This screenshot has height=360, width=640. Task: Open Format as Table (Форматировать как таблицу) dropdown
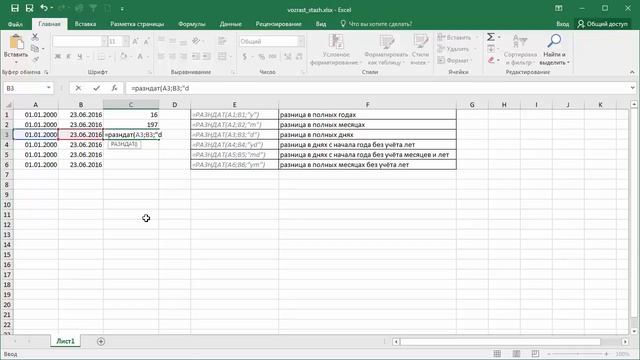[x=386, y=50]
